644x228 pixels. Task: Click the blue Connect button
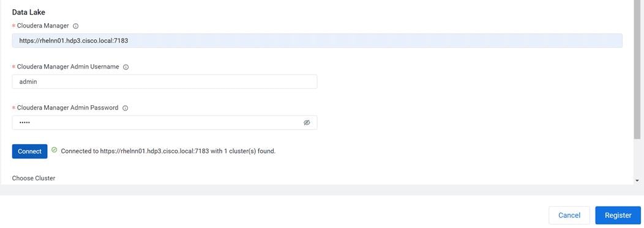(29, 152)
